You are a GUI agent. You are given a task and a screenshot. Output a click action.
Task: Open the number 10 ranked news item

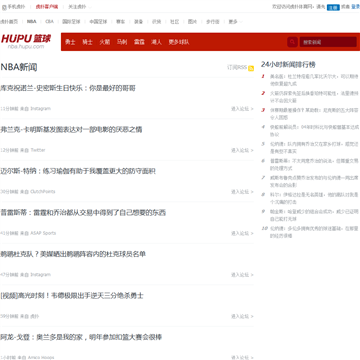pyautogui.click(x=314, y=232)
